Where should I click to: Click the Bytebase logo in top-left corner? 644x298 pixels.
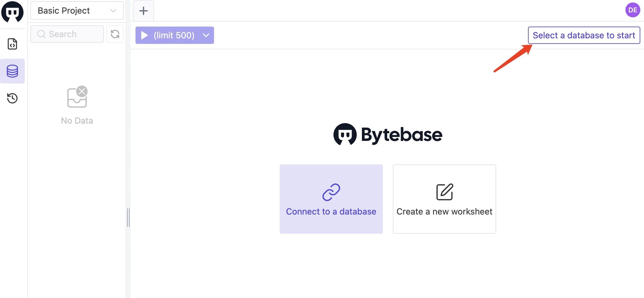(12, 12)
